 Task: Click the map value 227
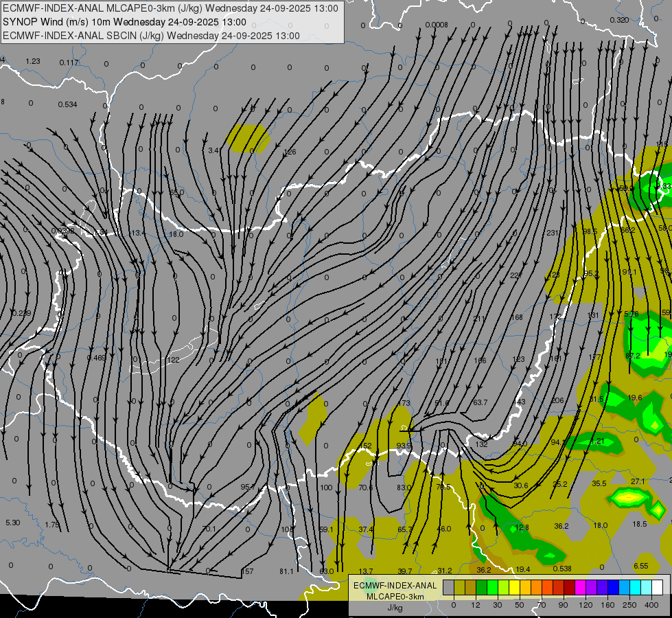point(515,275)
